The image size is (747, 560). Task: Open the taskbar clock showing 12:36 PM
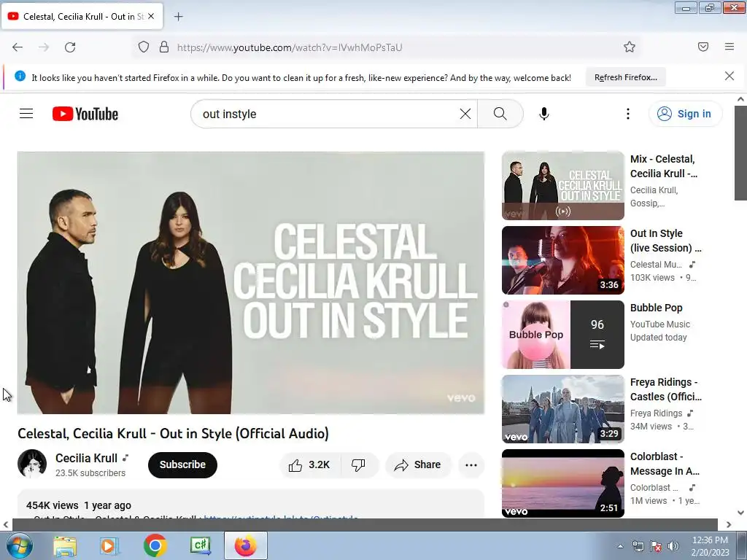710,546
